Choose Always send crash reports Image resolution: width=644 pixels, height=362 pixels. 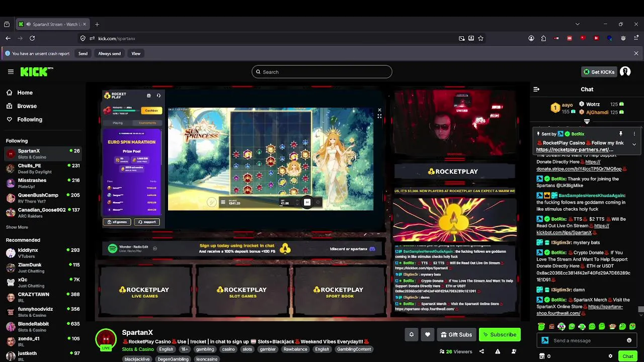click(x=109, y=53)
